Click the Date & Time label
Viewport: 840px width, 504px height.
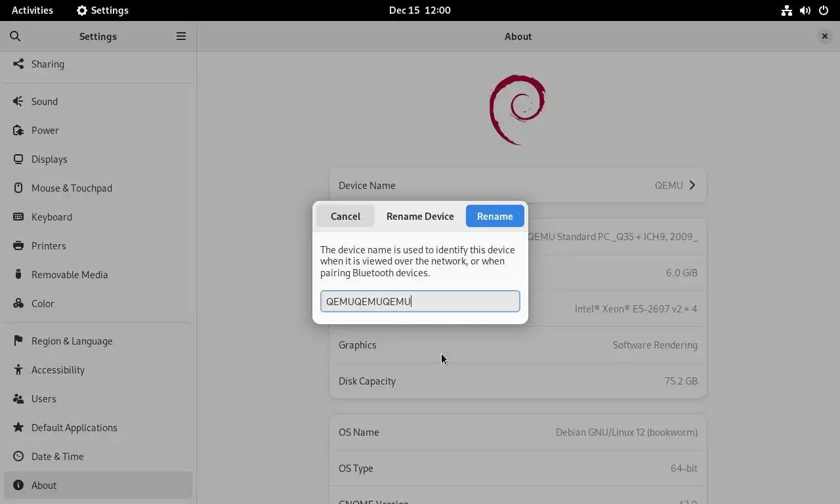pyautogui.click(x=58, y=456)
